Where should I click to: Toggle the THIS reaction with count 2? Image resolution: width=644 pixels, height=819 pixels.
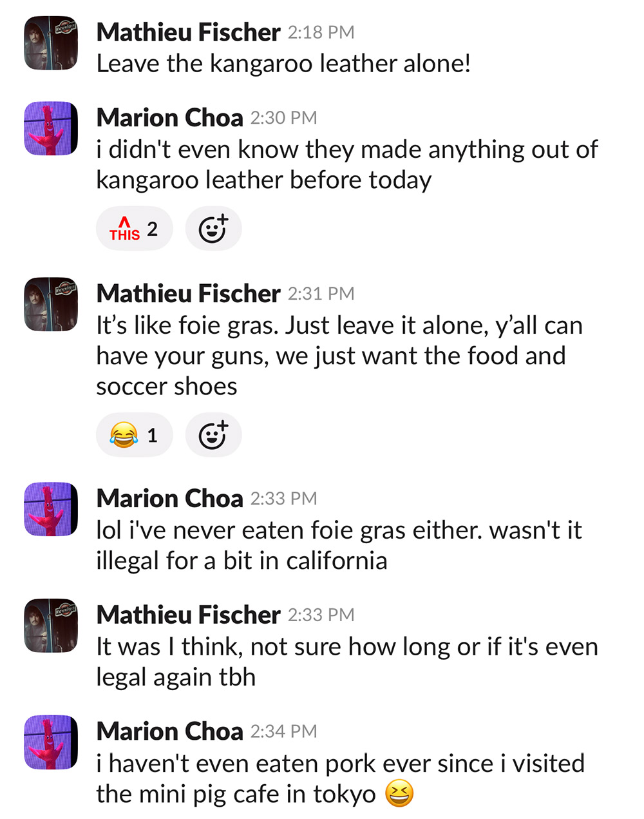click(134, 229)
